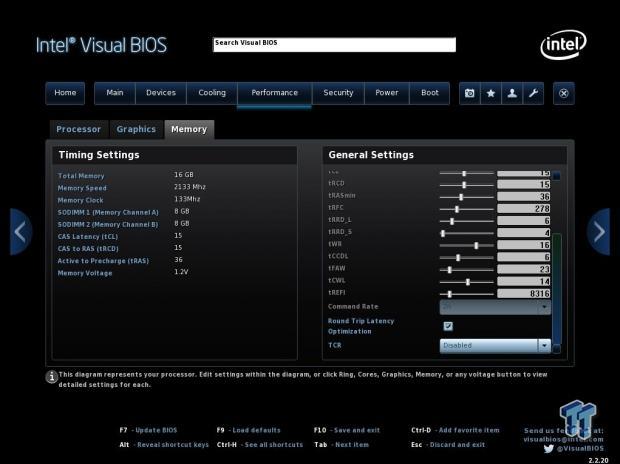
Task: Click the tFAW value field showing 23
Action: pos(524,269)
